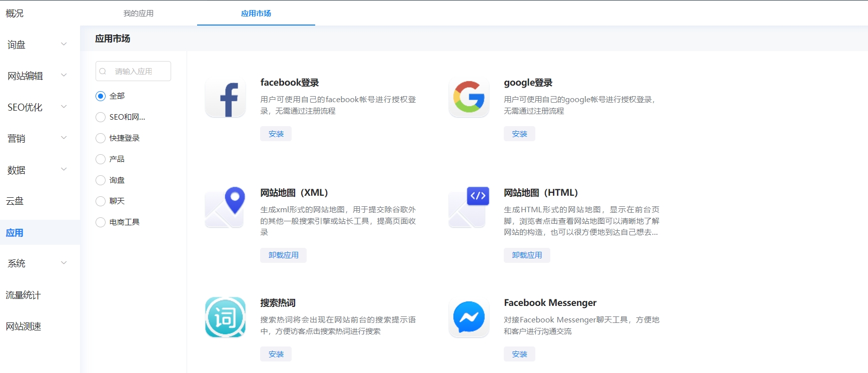This screenshot has height=373, width=868.
Task: Open 云盘 in the sidebar
Action: pos(15,201)
